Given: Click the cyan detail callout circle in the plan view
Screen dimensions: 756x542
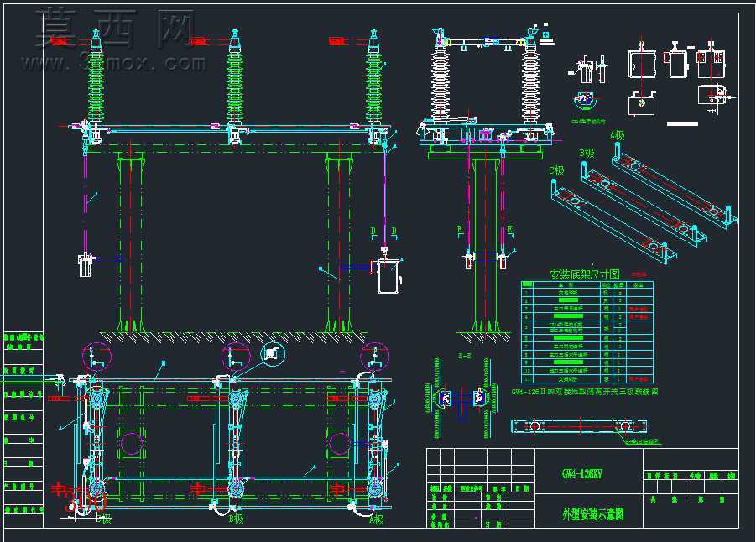Looking at the screenshot, I should tap(273, 354).
